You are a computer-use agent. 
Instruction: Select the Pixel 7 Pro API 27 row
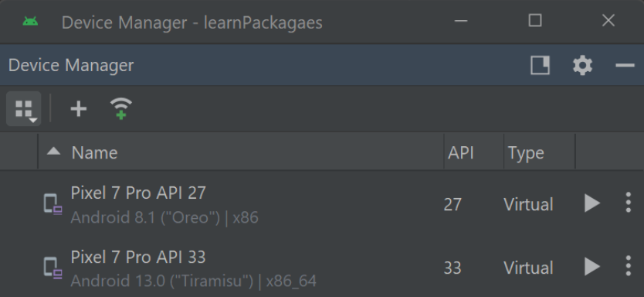pyautogui.click(x=322, y=204)
